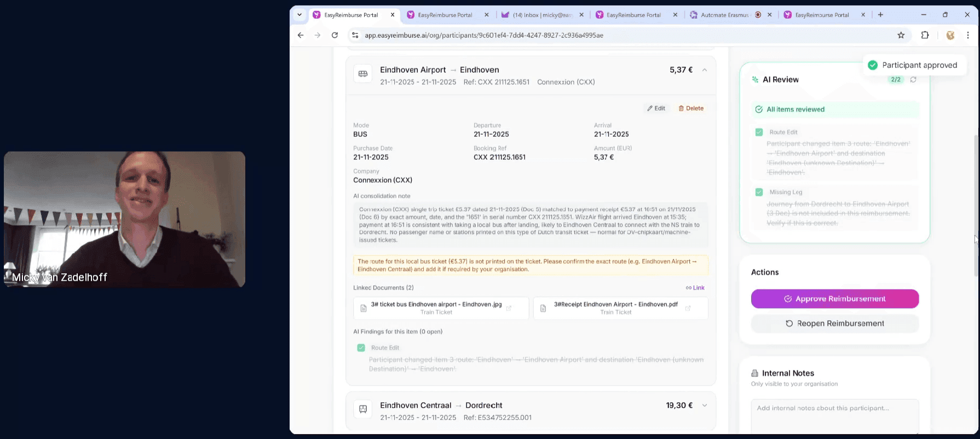Uncheck Route Edit in AI Review panel

click(759, 132)
